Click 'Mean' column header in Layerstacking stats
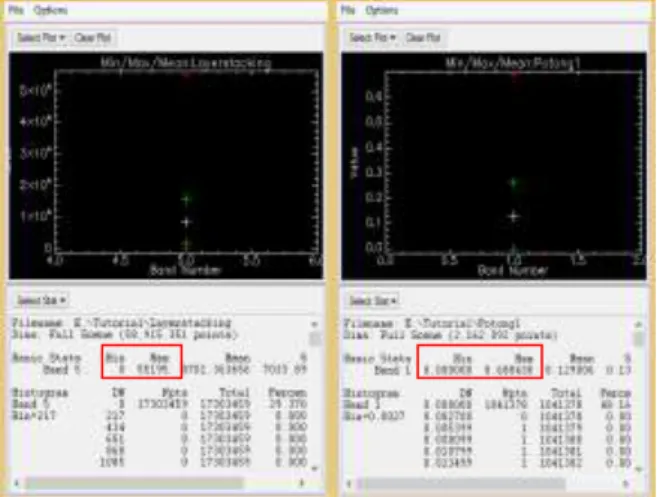The image size is (657, 497). click(x=238, y=358)
